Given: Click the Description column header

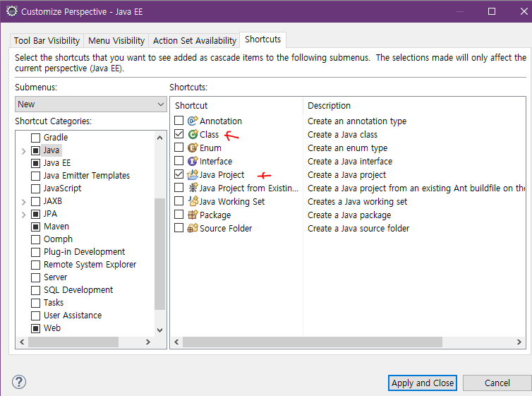Looking at the screenshot, I should click(x=414, y=106).
